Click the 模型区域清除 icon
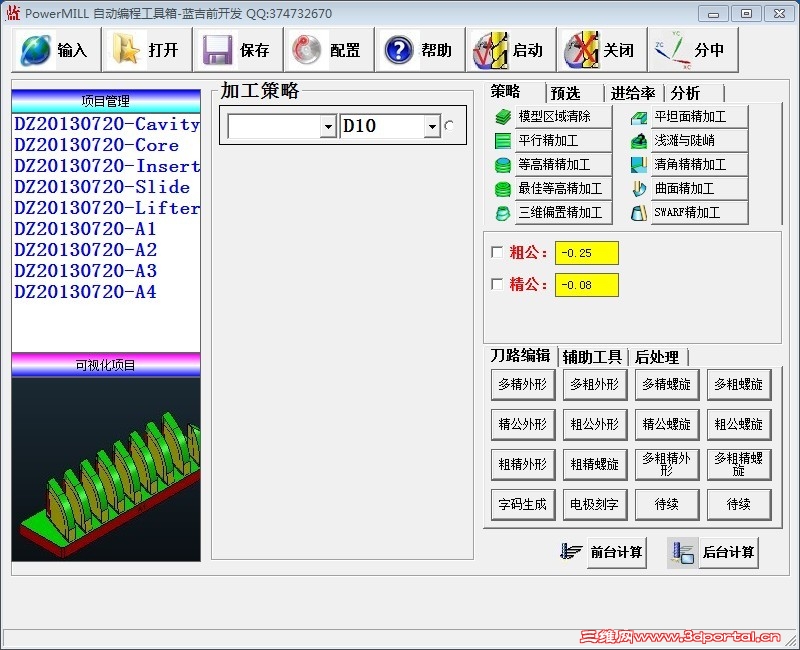Image resolution: width=800 pixels, height=650 pixels. tap(503, 117)
